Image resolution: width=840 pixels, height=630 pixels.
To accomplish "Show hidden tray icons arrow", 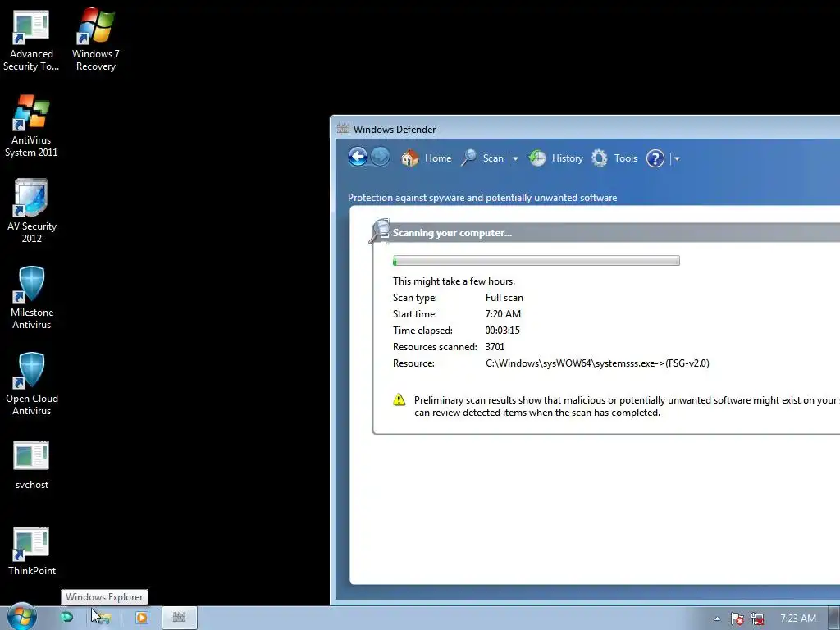I will [x=717, y=619].
